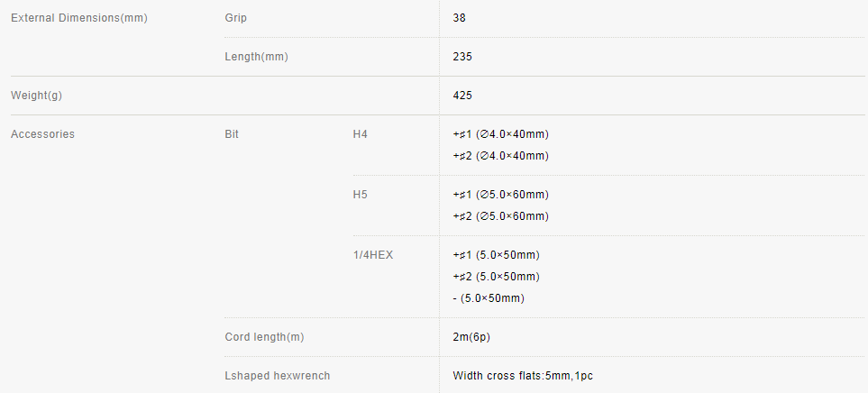
Task: Click the Accessories heading
Action: tap(42, 134)
